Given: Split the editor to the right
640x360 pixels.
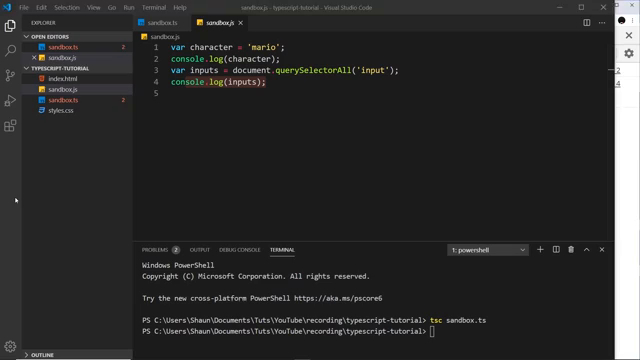Looking at the screenshot, I should click(587, 23).
